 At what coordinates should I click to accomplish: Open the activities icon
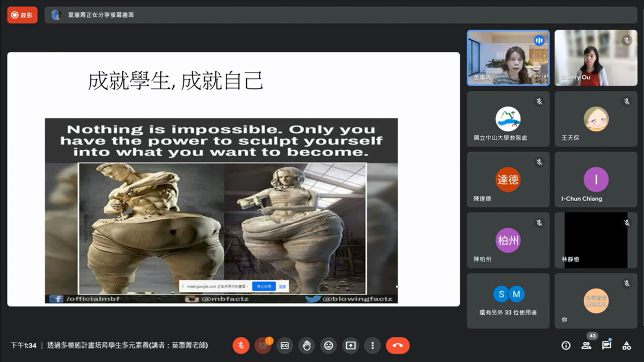pos(626,345)
